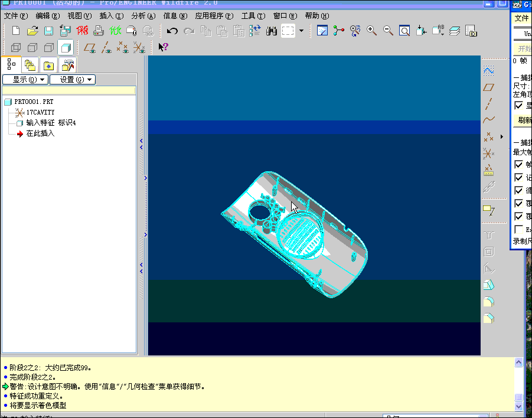Start the Sketch tool in right toolbar
The width and height of the screenshot is (532, 418).
click(x=488, y=71)
